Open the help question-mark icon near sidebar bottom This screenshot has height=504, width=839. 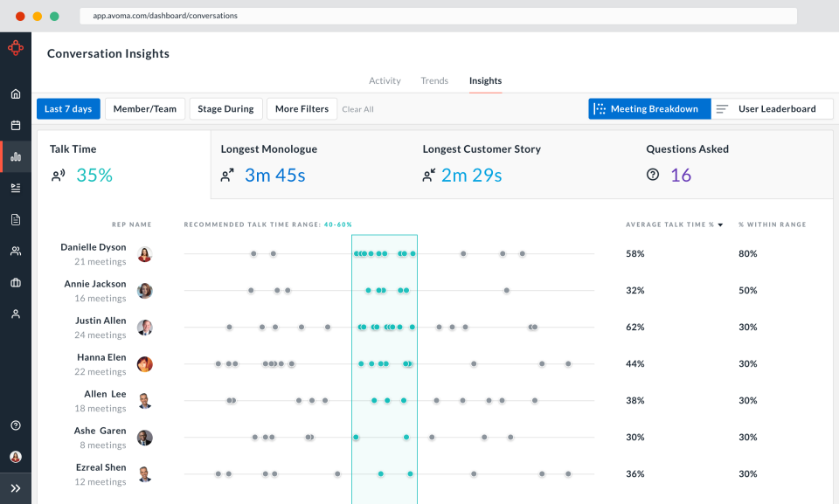16,425
